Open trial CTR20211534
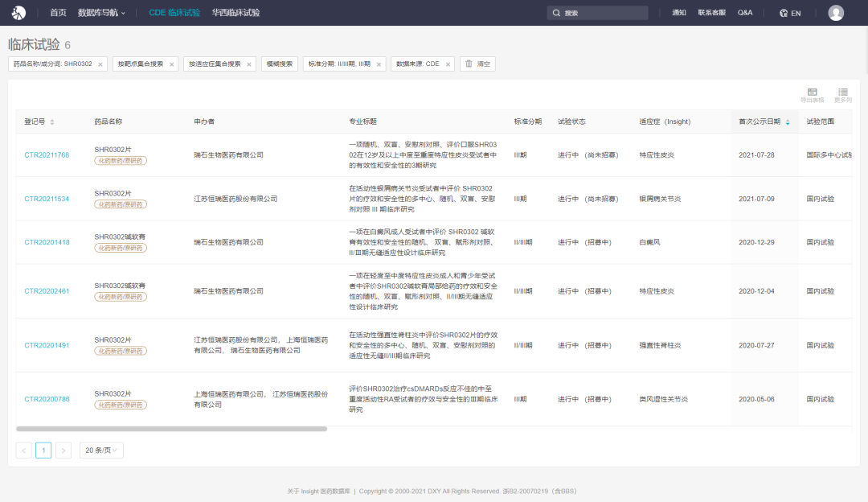This screenshot has width=868, height=502. tap(47, 199)
